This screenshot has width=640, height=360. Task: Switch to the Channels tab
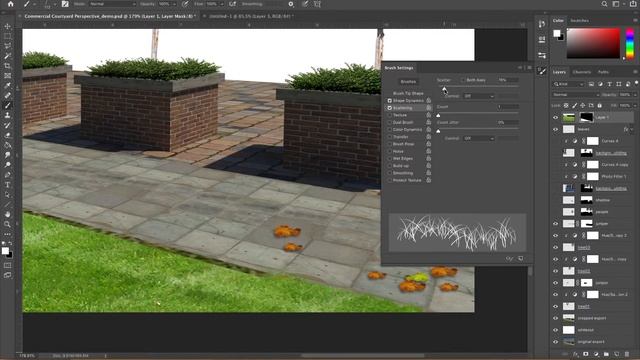pyautogui.click(x=582, y=72)
